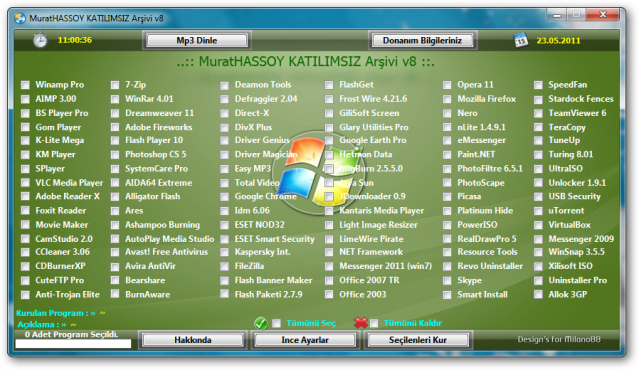This screenshot has height=370, width=639.
Task: Click the calendar date icon
Action: coord(521,40)
